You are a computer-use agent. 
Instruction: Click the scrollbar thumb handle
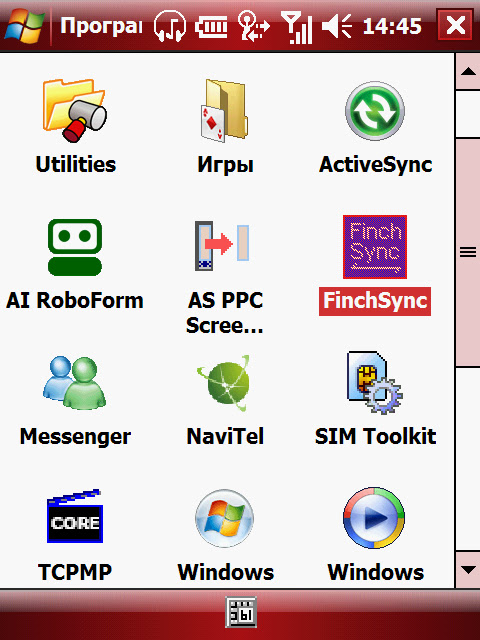click(468, 252)
